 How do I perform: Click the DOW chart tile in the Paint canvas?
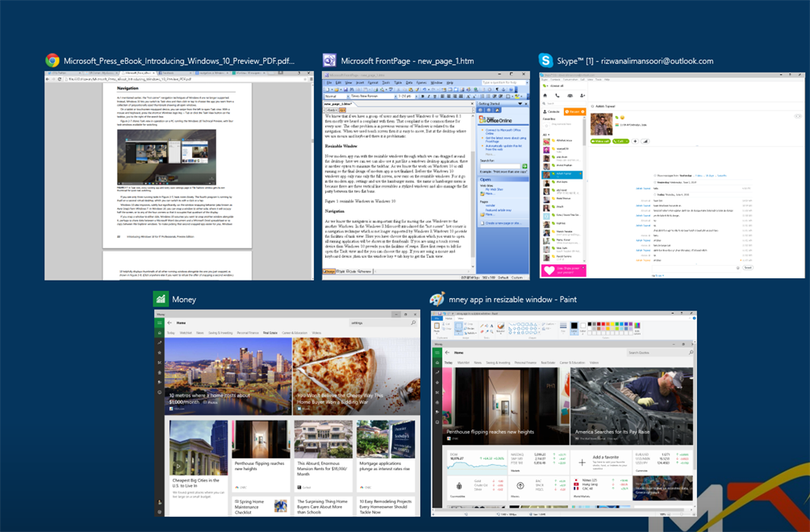point(477,462)
